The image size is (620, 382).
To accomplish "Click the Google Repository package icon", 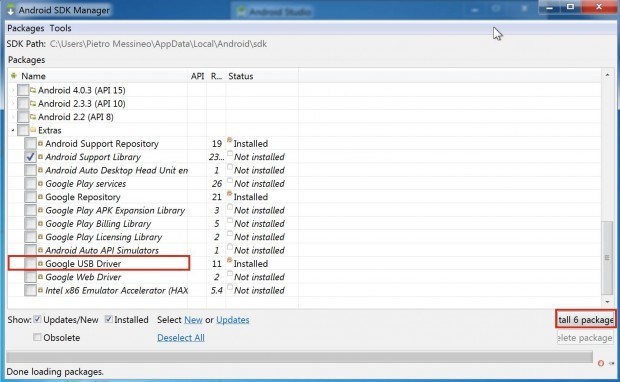I will (40, 197).
